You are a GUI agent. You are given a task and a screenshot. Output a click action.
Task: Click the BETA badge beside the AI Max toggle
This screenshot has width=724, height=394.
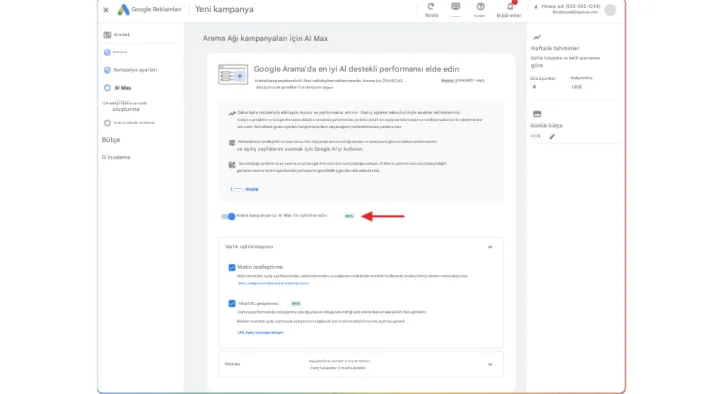pos(349,216)
